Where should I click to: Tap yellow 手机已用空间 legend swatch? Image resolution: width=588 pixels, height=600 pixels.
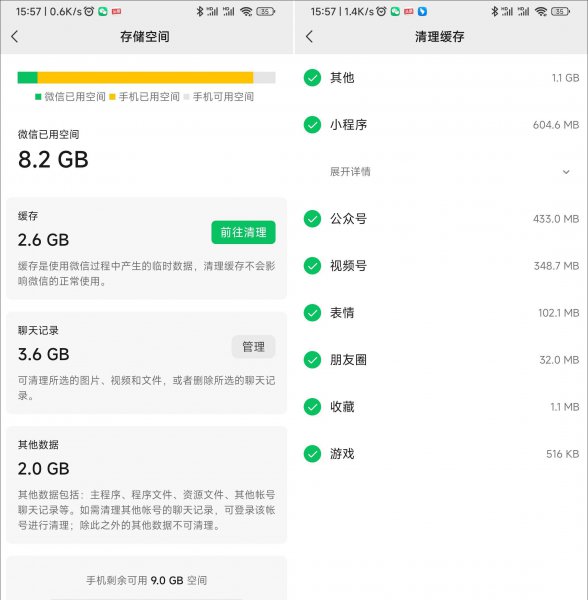click(x=112, y=97)
